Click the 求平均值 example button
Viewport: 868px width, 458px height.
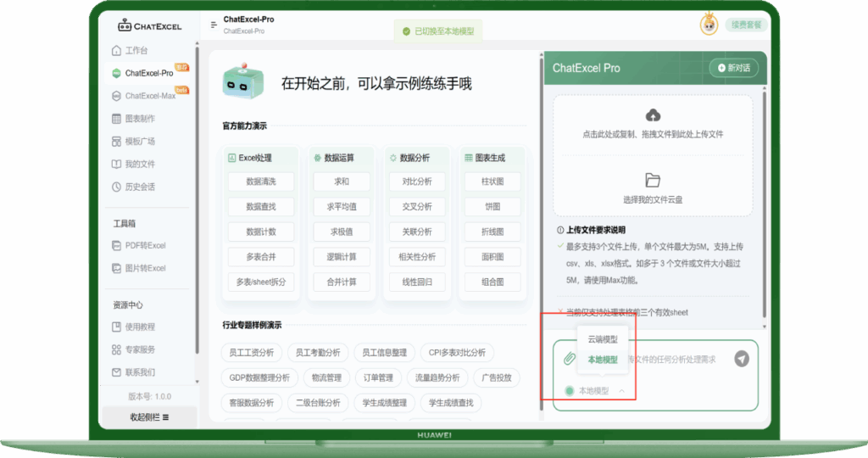point(342,207)
